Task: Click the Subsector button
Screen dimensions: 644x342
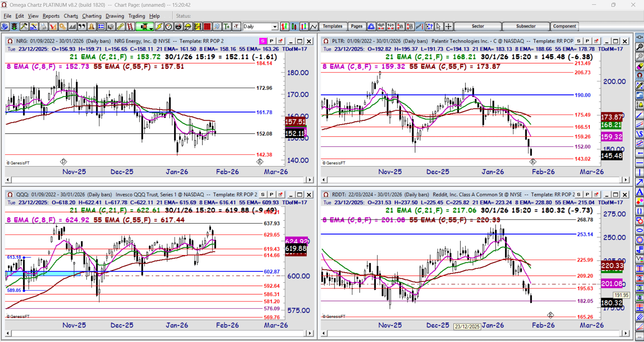Action: click(x=526, y=26)
